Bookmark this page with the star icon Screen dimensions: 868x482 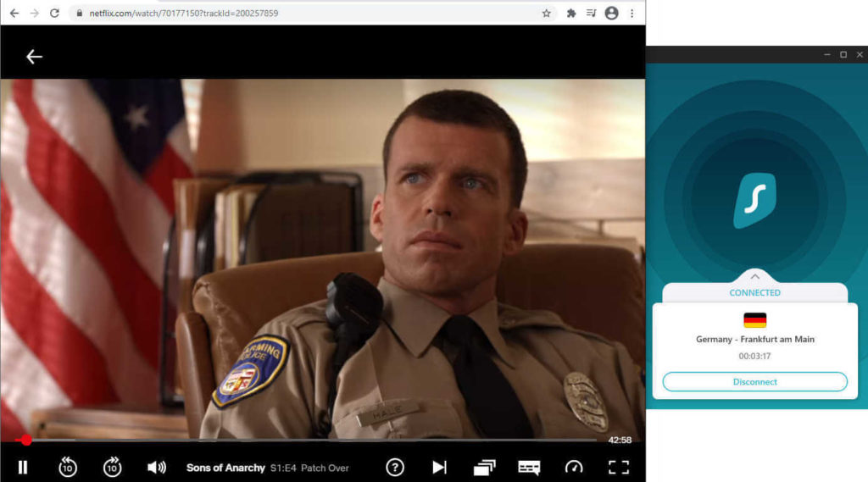(x=547, y=14)
